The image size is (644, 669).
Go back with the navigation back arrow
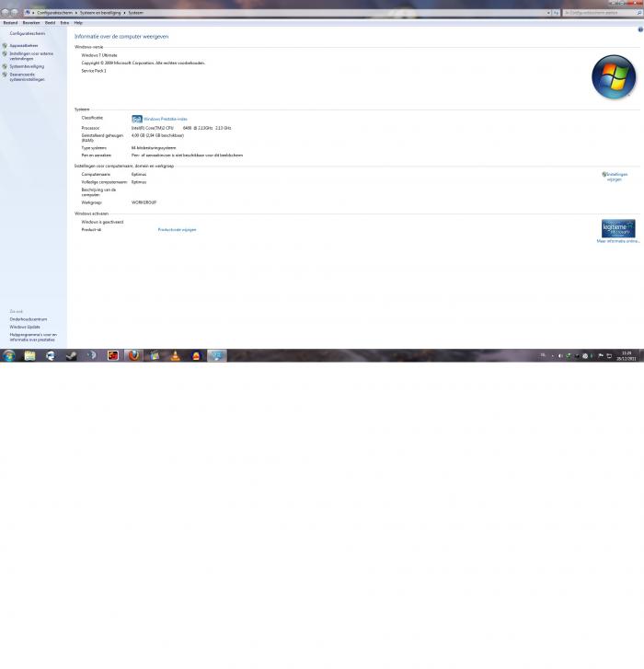pyautogui.click(x=6, y=12)
